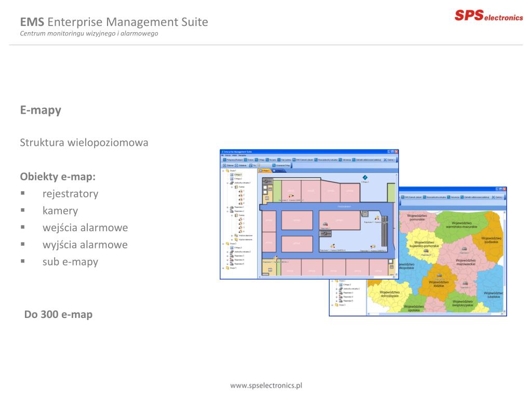Click the Ekrany toolbar button in front window
This screenshot has width=532, height=399.
point(249,160)
